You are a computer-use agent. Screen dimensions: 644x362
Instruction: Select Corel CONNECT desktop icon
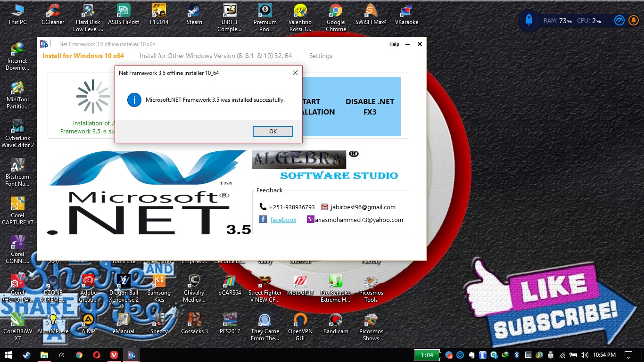(x=17, y=250)
